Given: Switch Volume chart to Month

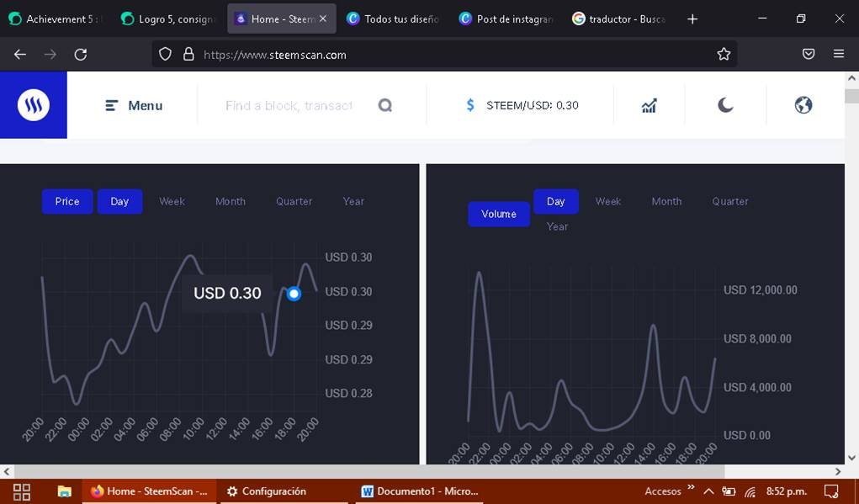Looking at the screenshot, I should point(666,202).
